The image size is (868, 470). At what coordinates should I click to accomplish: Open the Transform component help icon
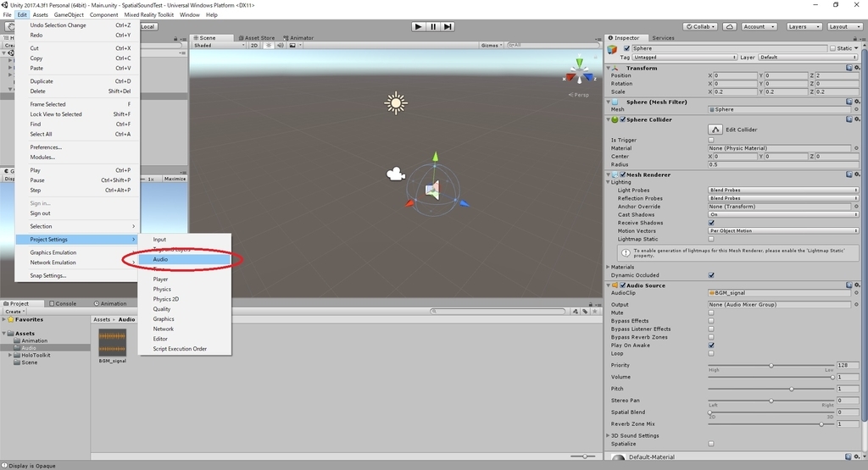[x=849, y=68]
